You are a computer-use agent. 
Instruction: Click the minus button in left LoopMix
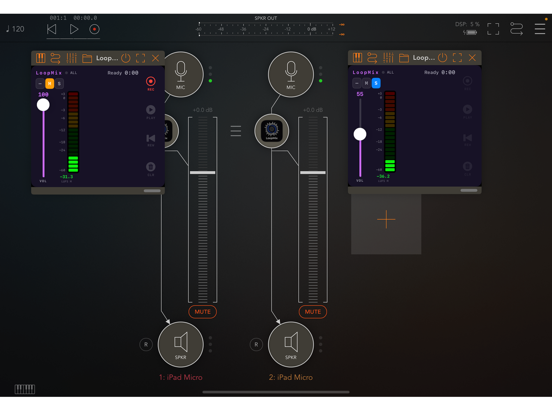click(40, 83)
